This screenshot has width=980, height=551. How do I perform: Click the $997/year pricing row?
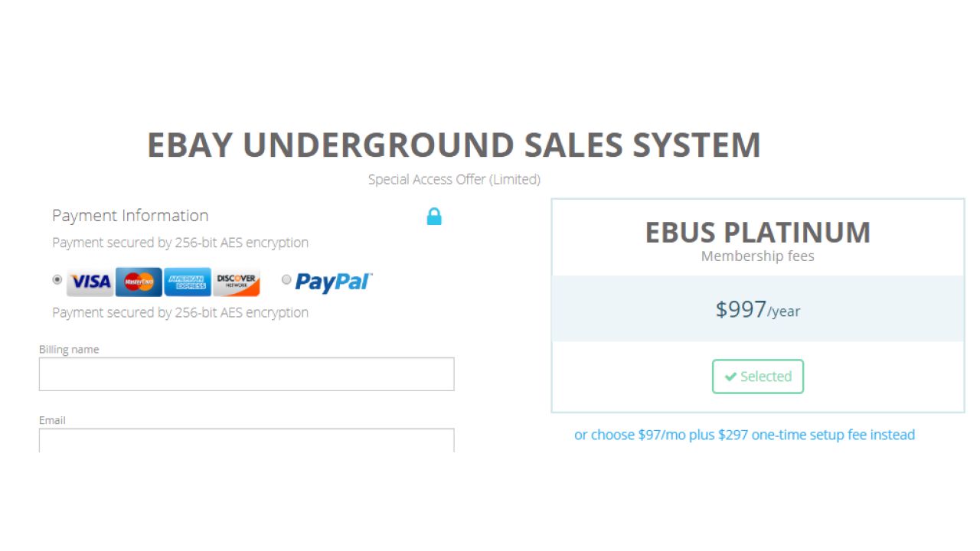pyautogui.click(x=757, y=309)
